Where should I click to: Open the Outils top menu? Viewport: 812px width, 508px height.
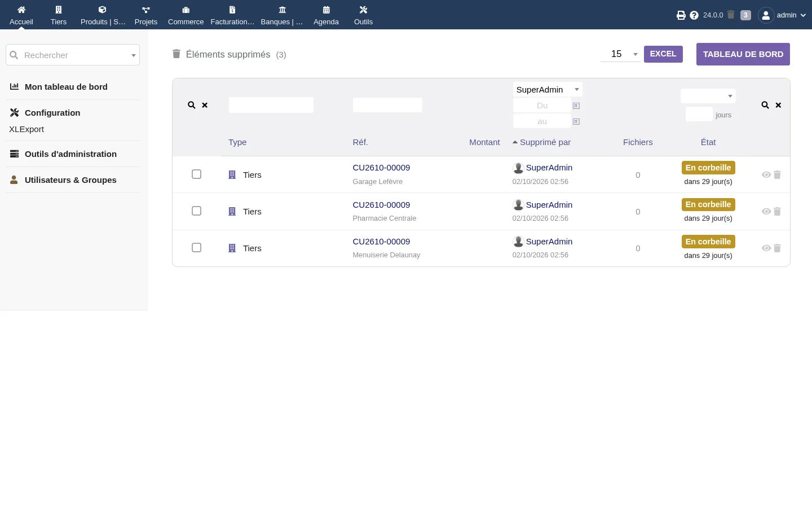(363, 15)
